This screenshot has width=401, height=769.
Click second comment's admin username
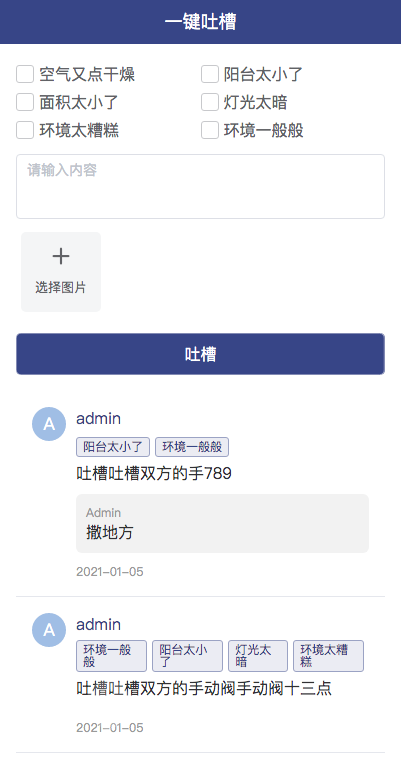[x=99, y=625]
